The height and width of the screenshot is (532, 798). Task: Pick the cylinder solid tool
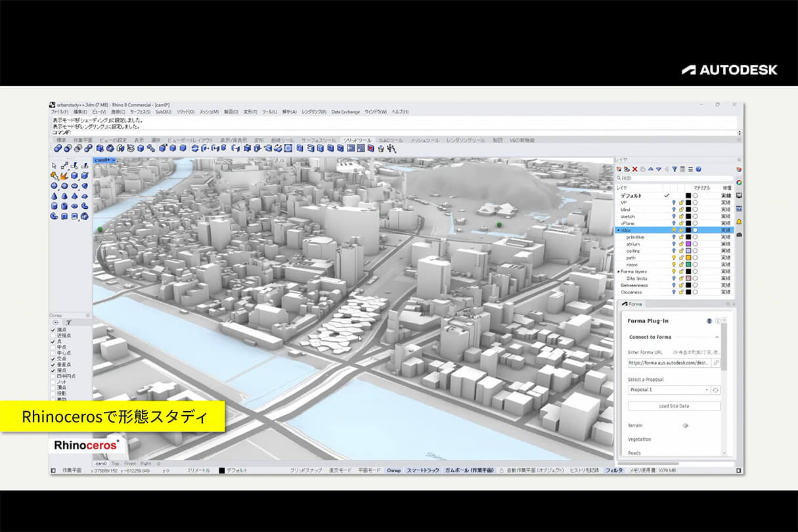coord(54,206)
